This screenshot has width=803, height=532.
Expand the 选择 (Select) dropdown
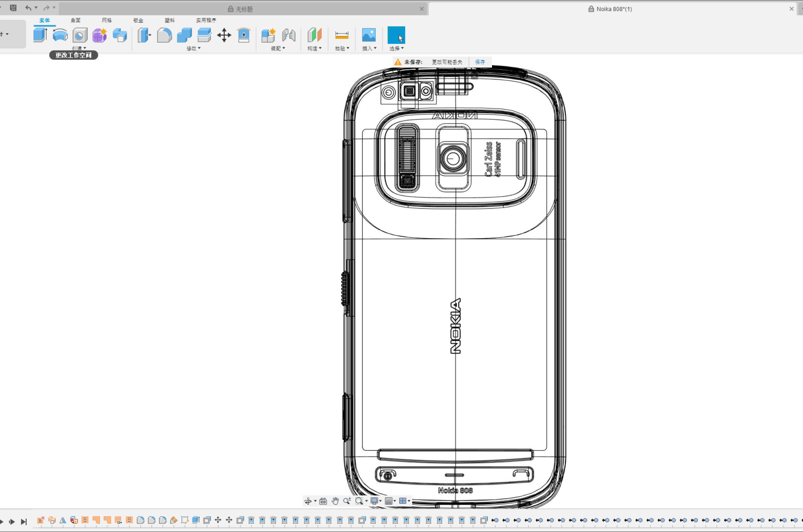[397, 48]
